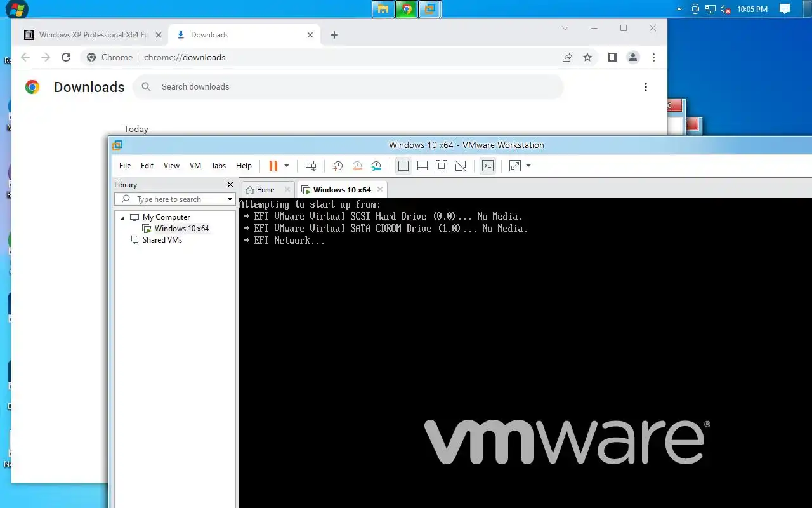Reload the Chrome downloads page
Image resolution: width=812 pixels, height=508 pixels.
(x=66, y=57)
